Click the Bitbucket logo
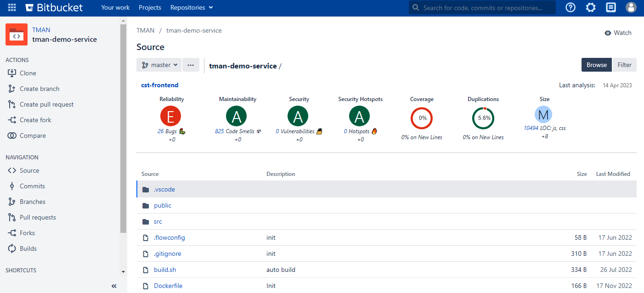Screen dimensions: 644x293 pos(55,7)
